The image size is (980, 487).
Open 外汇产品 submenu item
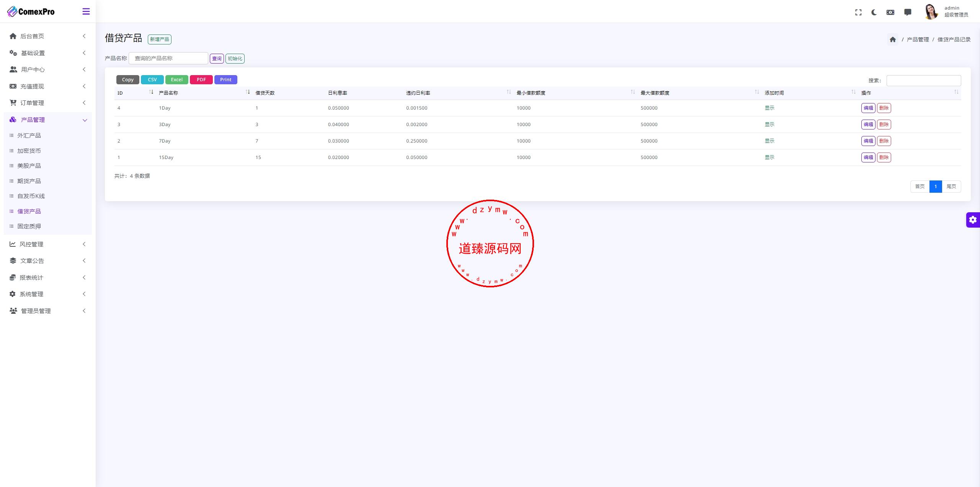[29, 136]
